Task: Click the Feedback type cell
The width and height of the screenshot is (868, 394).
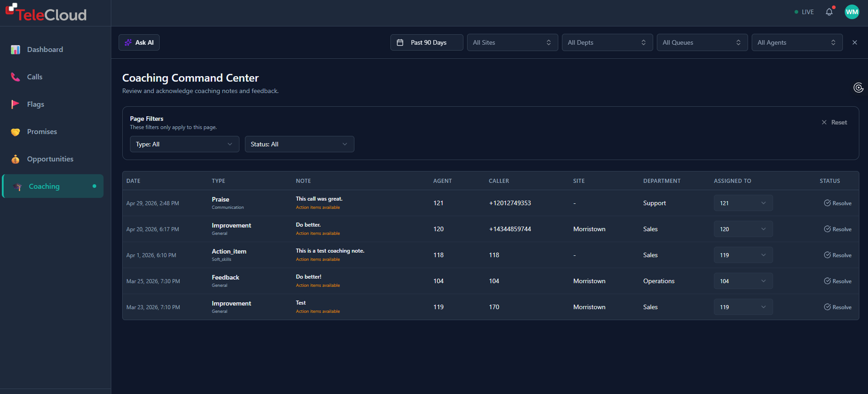Action: (x=225, y=277)
